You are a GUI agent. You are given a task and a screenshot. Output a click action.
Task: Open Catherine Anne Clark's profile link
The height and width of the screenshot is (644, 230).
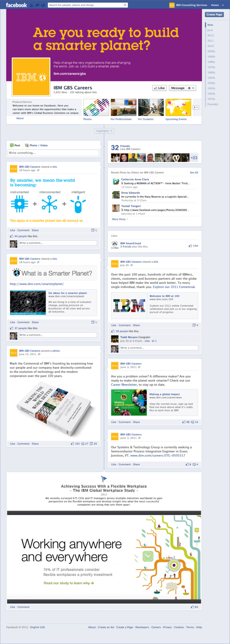pos(135,179)
